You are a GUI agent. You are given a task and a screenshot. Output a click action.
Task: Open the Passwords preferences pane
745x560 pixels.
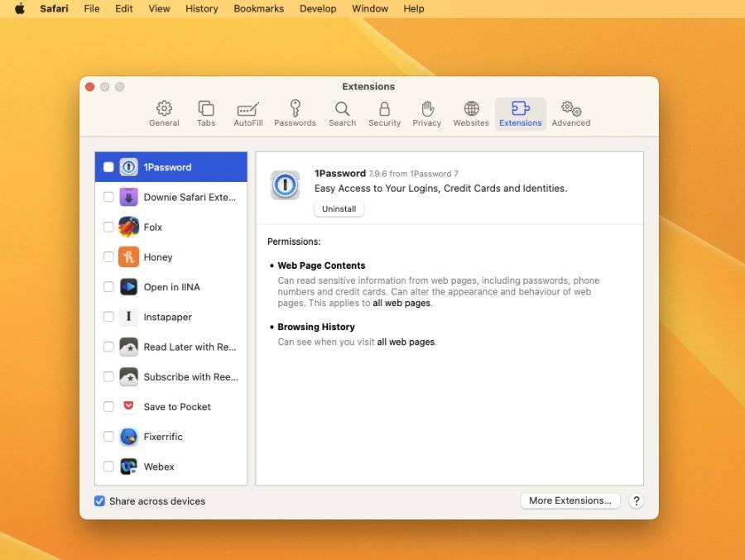pyautogui.click(x=295, y=113)
